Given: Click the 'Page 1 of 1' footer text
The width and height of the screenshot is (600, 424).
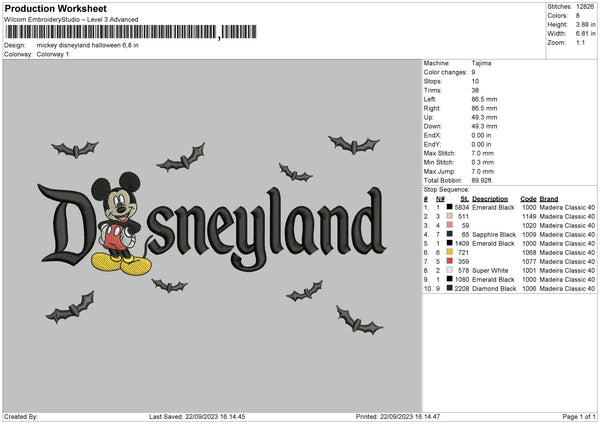Looking at the screenshot, I should (x=579, y=416).
